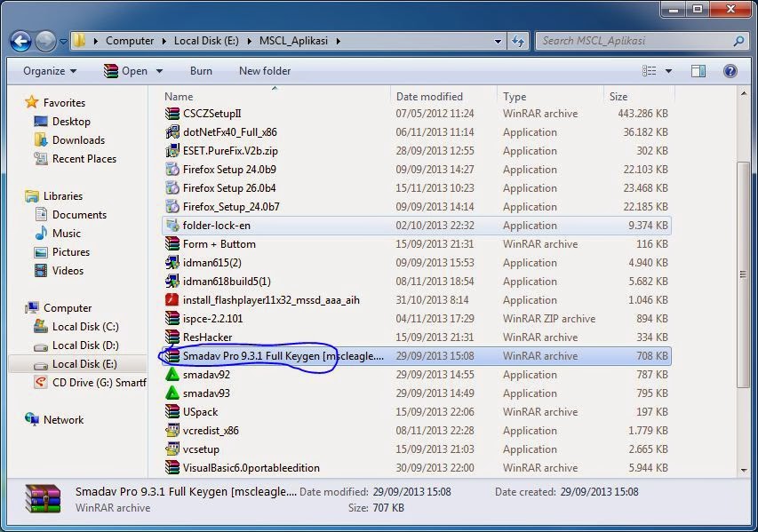Select the vcredist_x86 installer icon
758x532 pixels.
point(172,431)
